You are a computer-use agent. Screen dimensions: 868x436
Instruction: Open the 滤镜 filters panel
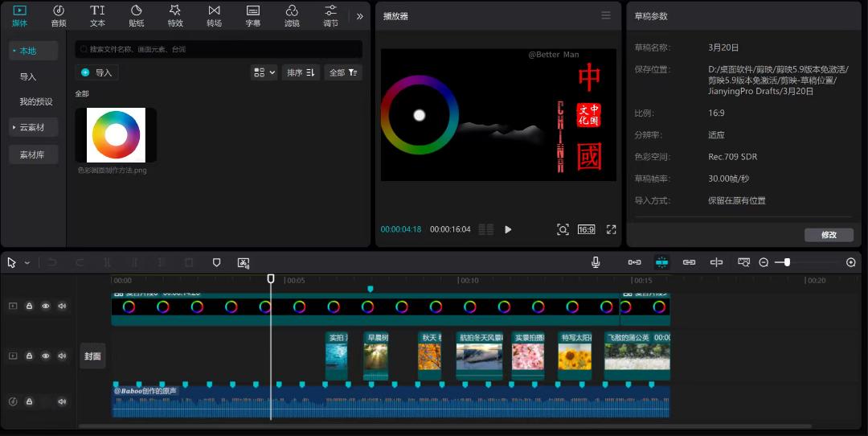(x=292, y=14)
